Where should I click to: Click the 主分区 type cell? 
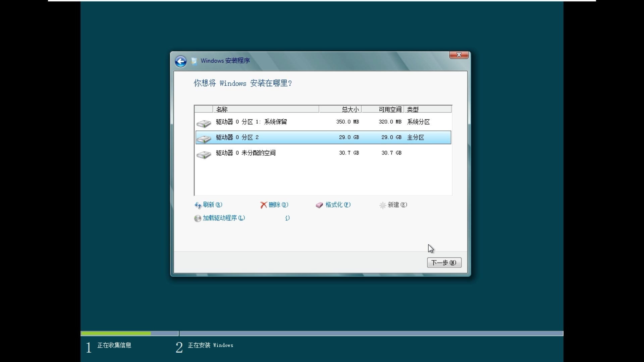click(x=416, y=137)
